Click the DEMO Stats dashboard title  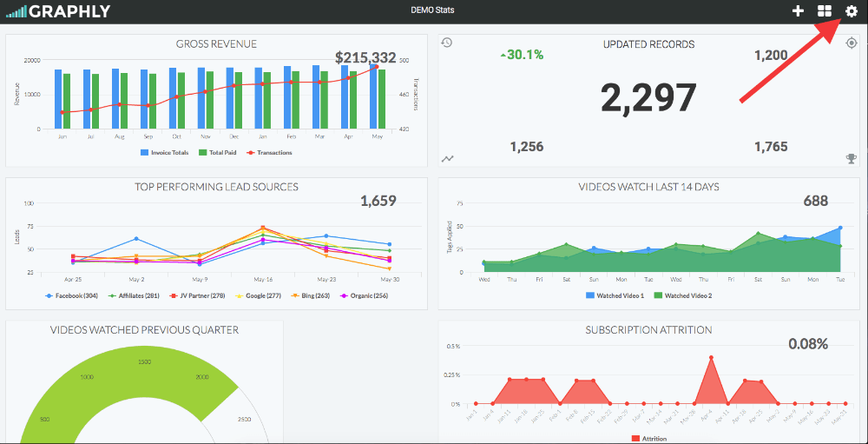pyautogui.click(x=433, y=10)
